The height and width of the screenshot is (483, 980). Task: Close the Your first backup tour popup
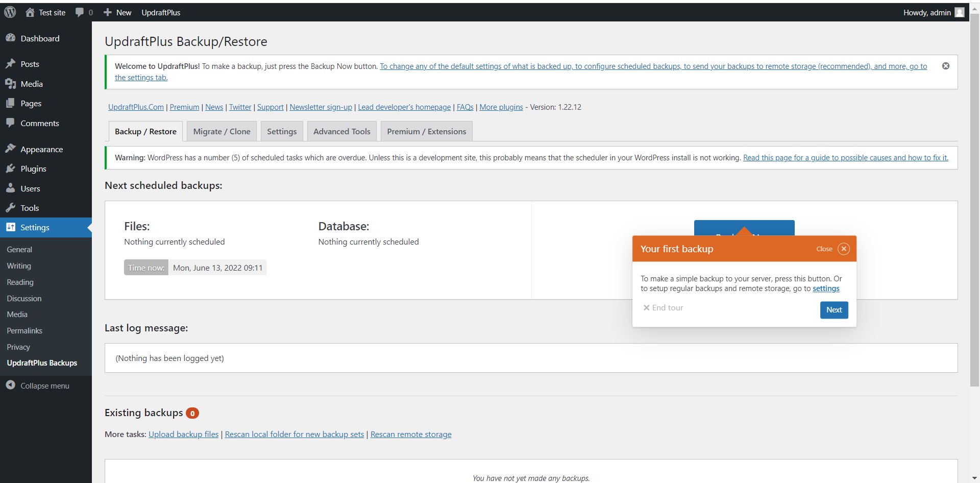pos(844,249)
